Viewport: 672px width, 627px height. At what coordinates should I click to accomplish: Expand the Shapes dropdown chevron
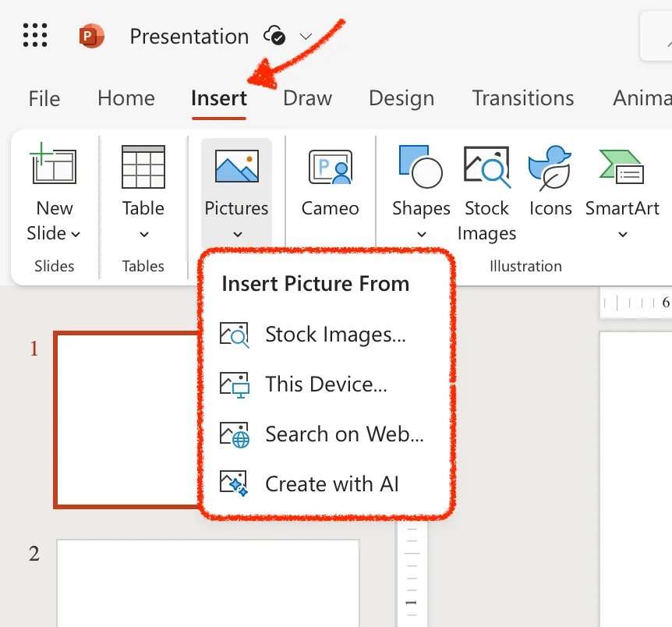pyautogui.click(x=422, y=234)
